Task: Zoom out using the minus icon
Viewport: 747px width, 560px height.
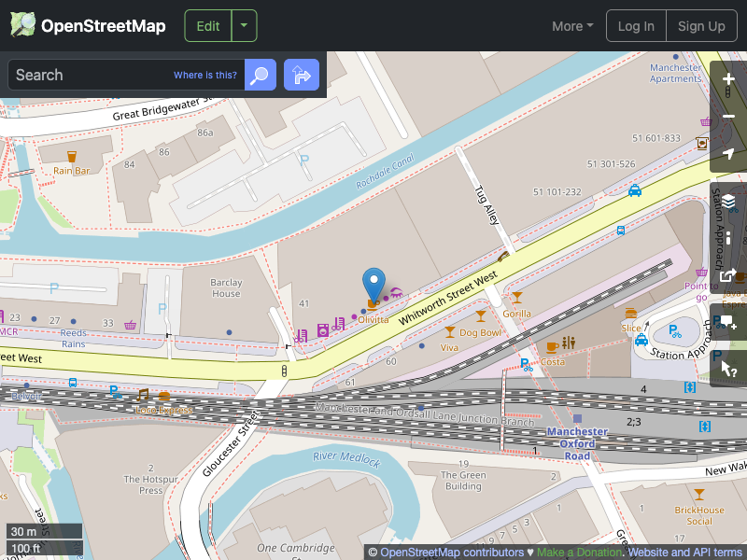Action: pos(728,116)
